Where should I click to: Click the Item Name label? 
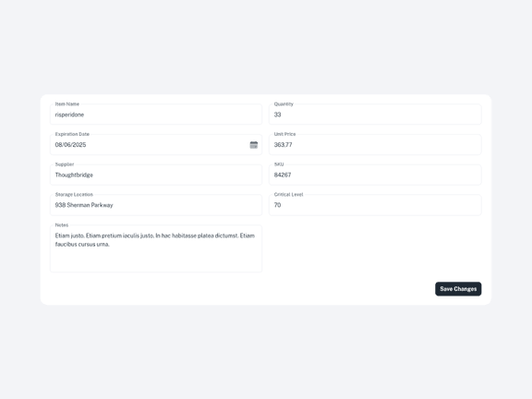[x=67, y=104]
